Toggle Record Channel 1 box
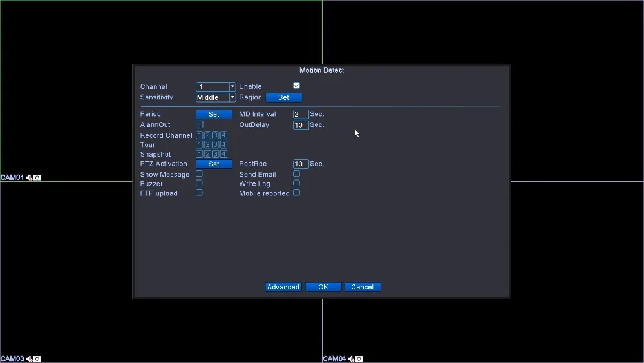 (199, 135)
